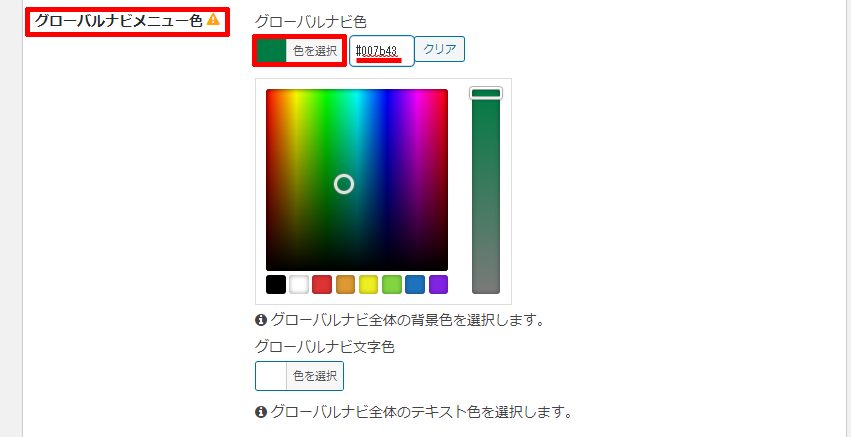Click the gray bottom of saturation slider

point(486,282)
